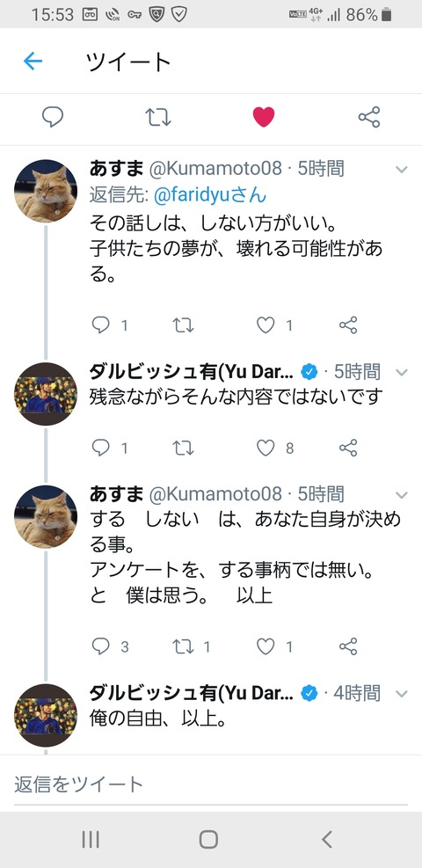Viewport: 422px width, 868px height.
Task: Open the cat avatar on first tweet
Action: (46, 191)
